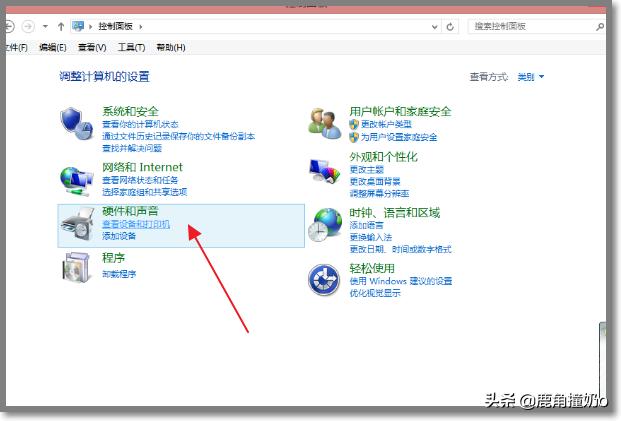Click the search magnifier icon
Viewport: 621px width, 421px height.
click(x=600, y=27)
